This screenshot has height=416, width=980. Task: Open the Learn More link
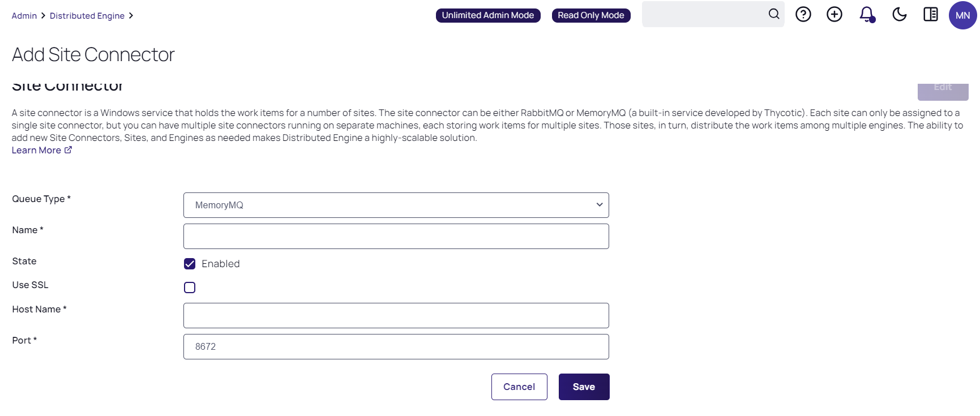click(36, 150)
